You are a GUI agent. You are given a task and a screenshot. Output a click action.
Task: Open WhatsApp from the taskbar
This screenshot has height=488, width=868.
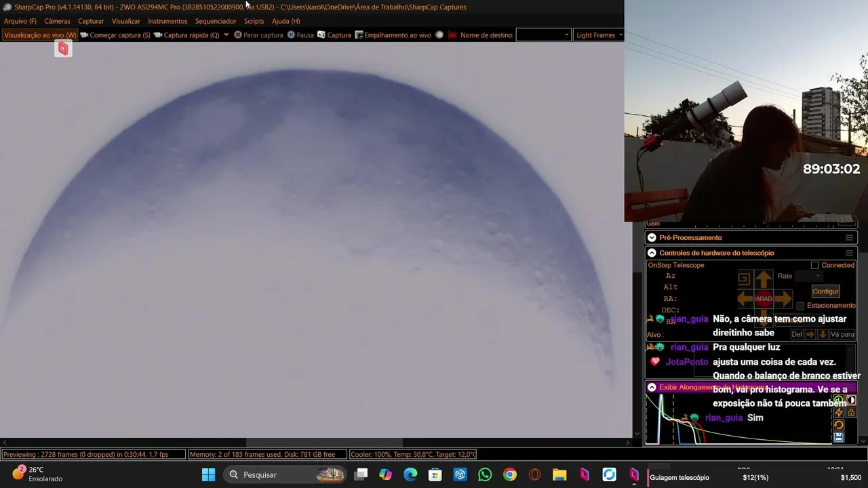[485, 474]
